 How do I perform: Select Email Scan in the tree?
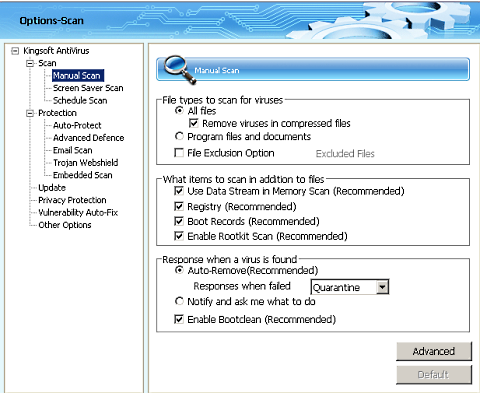[72, 150]
